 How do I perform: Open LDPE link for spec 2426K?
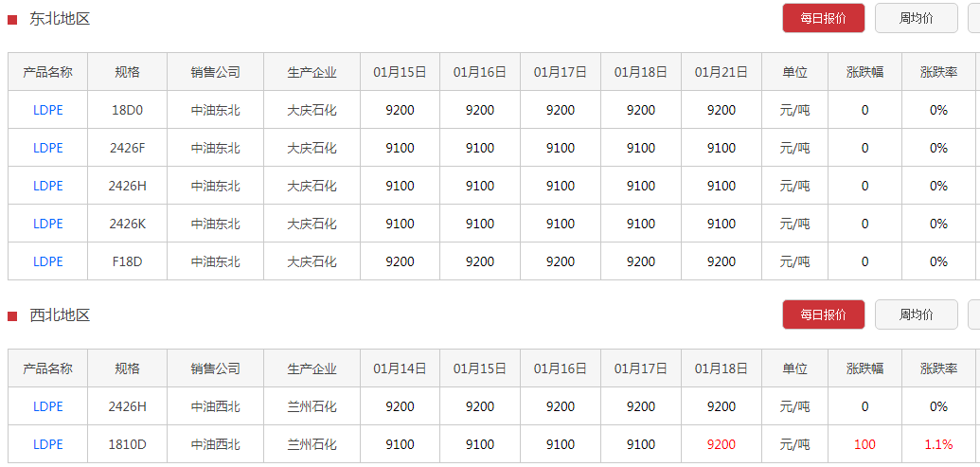[48, 224]
